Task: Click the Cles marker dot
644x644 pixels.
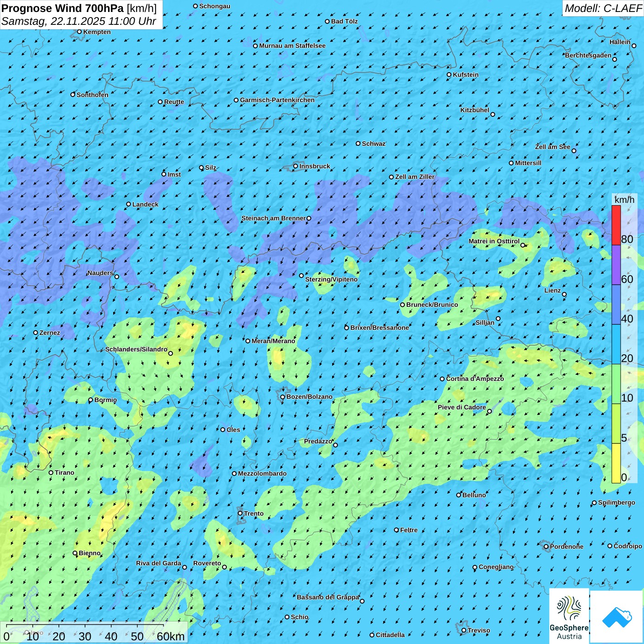Action: point(223,430)
